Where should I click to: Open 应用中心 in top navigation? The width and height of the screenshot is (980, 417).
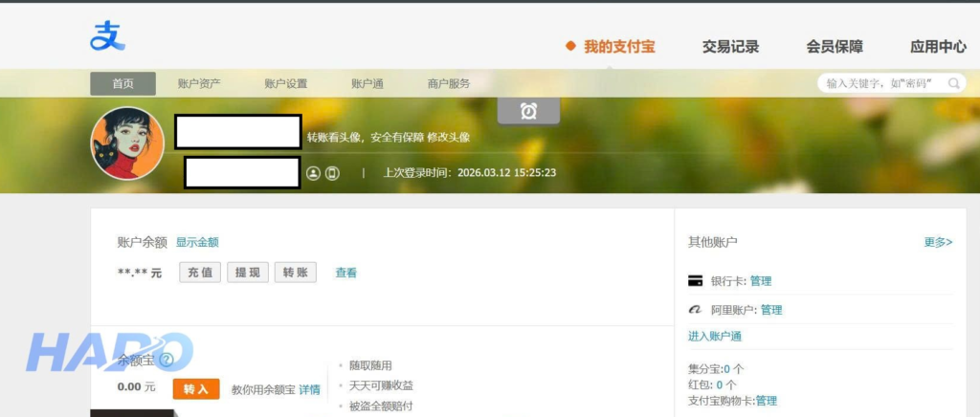(938, 46)
